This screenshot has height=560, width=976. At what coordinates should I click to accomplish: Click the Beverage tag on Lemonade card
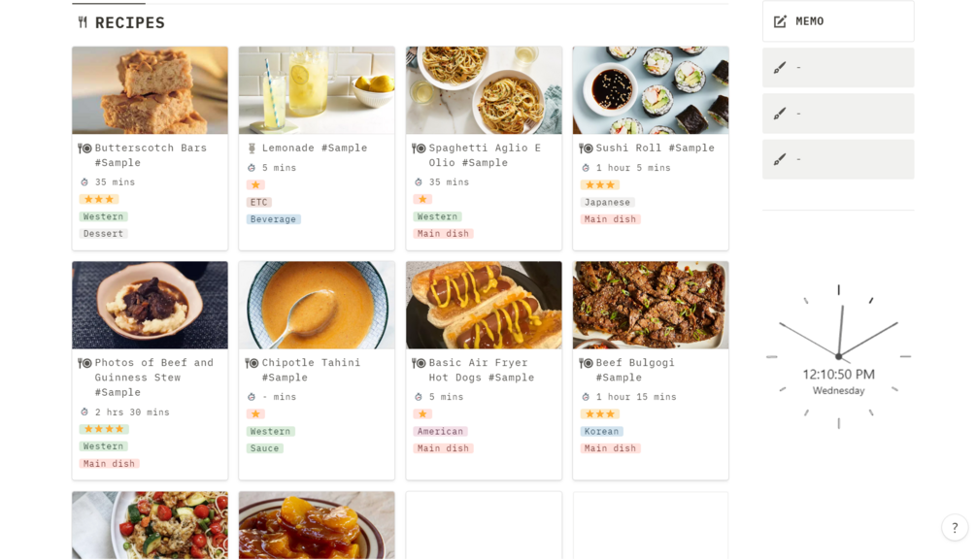tap(273, 219)
